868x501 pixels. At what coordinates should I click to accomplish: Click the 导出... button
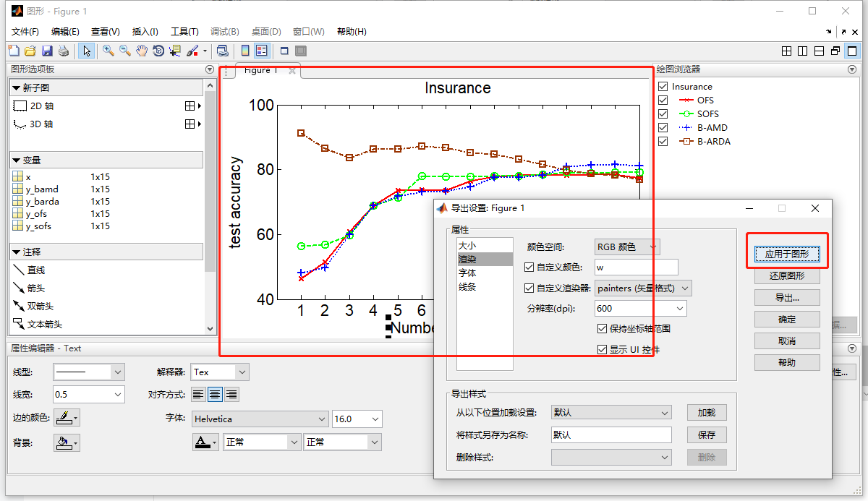click(x=786, y=297)
